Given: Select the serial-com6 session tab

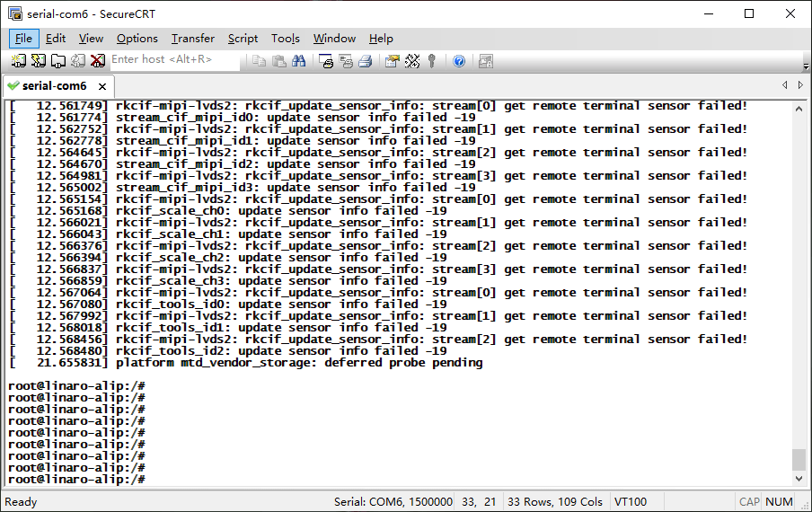Looking at the screenshot, I should click(55, 86).
